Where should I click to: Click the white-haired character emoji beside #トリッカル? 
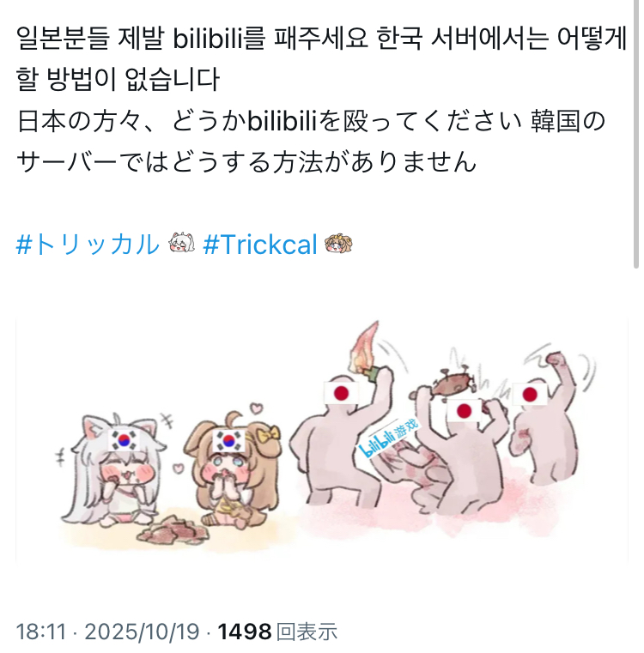(x=182, y=243)
